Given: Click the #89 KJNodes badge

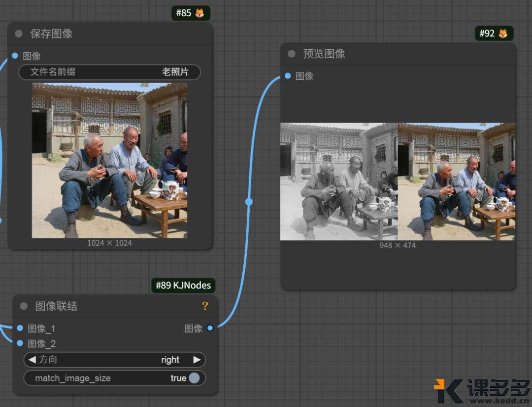Looking at the screenshot, I should (183, 285).
